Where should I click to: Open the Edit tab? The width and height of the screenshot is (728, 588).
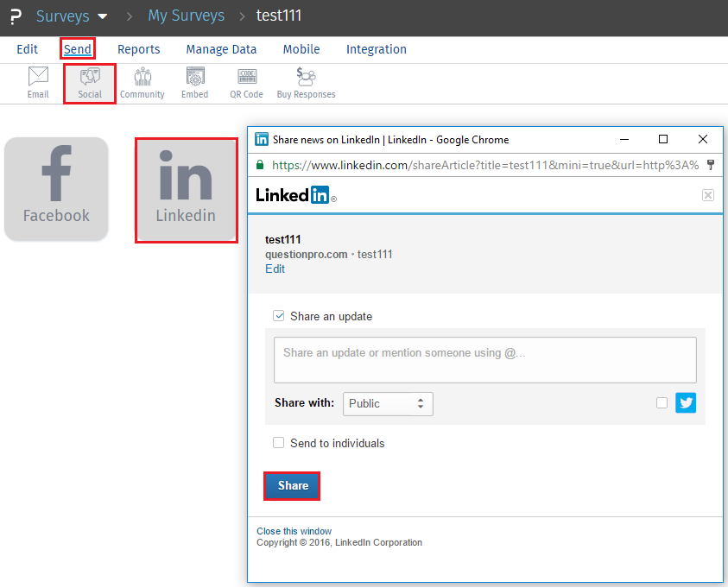(x=27, y=49)
